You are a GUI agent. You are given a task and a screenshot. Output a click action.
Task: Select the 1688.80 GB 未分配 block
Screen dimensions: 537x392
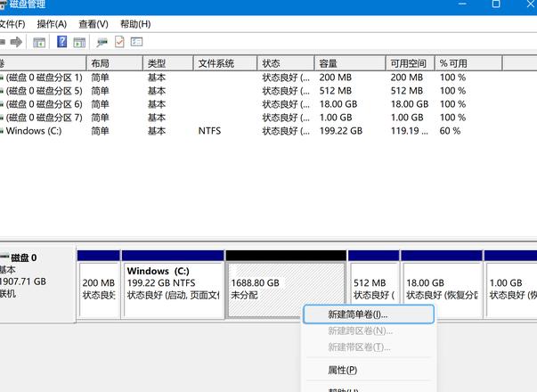point(286,284)
